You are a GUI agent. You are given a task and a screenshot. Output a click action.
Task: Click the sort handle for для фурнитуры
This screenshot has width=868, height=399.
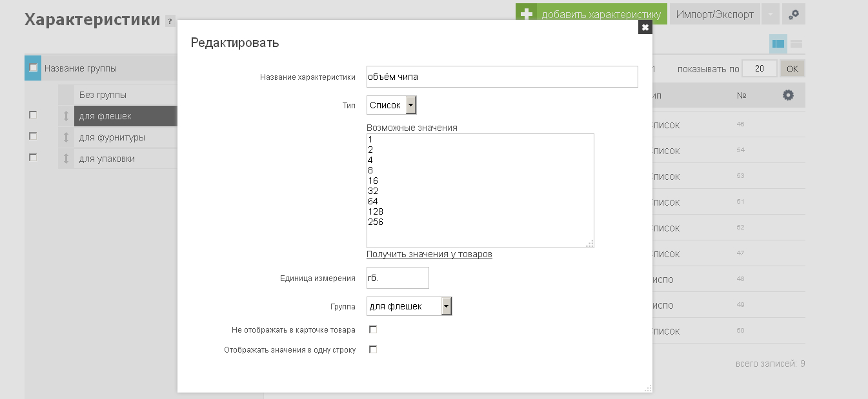(66, 137)
